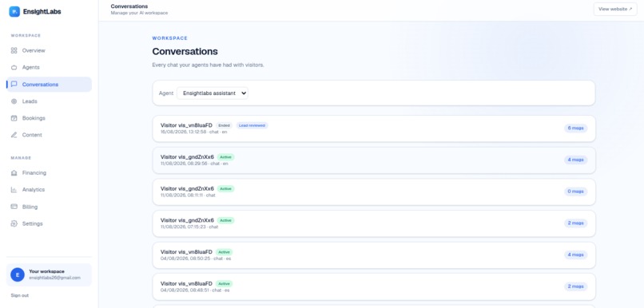Click the EnsightLabs logo icon

click(x=14, y=11)
